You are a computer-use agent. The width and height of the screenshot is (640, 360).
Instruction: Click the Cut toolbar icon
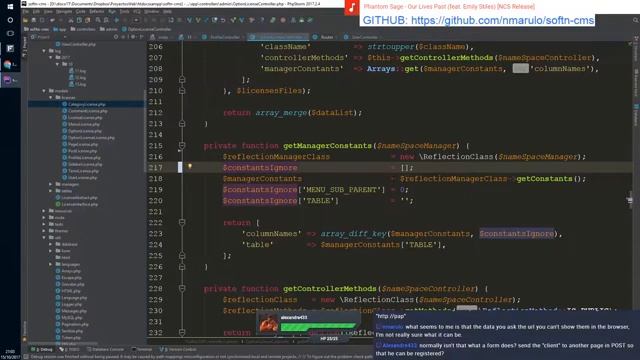pos(71,20)
